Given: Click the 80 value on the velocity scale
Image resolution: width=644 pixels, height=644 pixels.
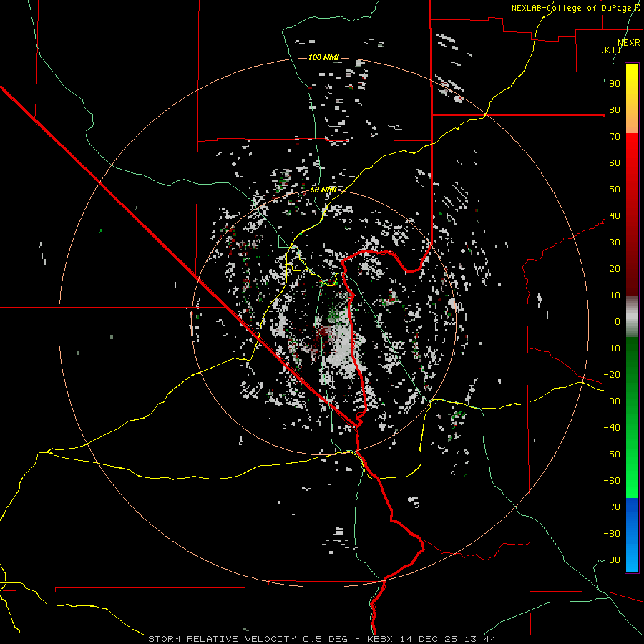Looking at the screenshot, I should click(x=615, y=110).
